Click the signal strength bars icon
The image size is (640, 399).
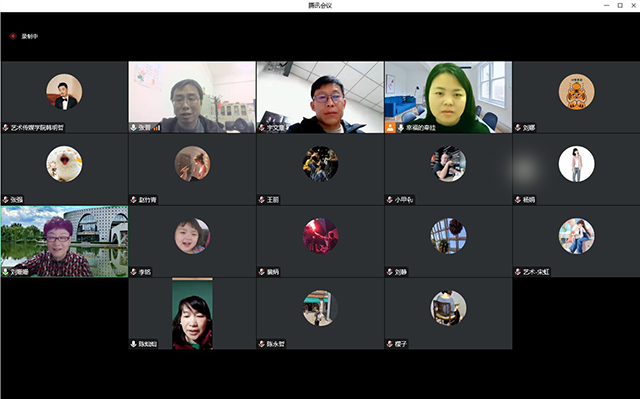tap(157, 128)
